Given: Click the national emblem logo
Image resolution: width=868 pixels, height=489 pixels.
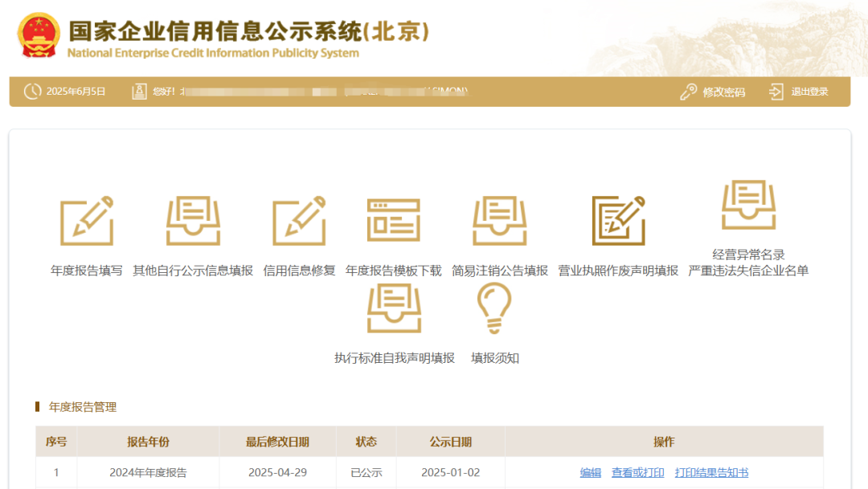Looking at the screenshot, I should click(x=39, y=35).
